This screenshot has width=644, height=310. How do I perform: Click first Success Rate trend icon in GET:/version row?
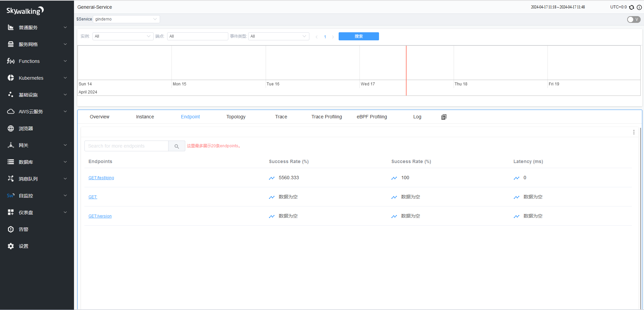pos(272,216)
